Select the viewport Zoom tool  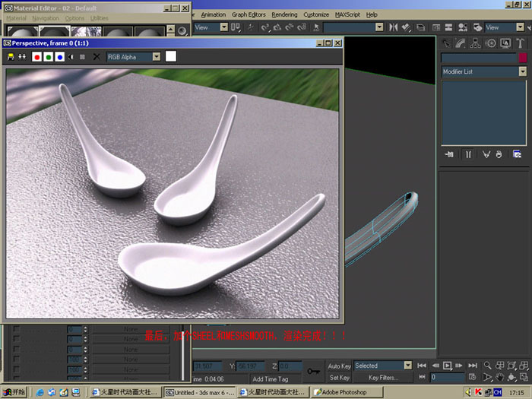[488, 366]
